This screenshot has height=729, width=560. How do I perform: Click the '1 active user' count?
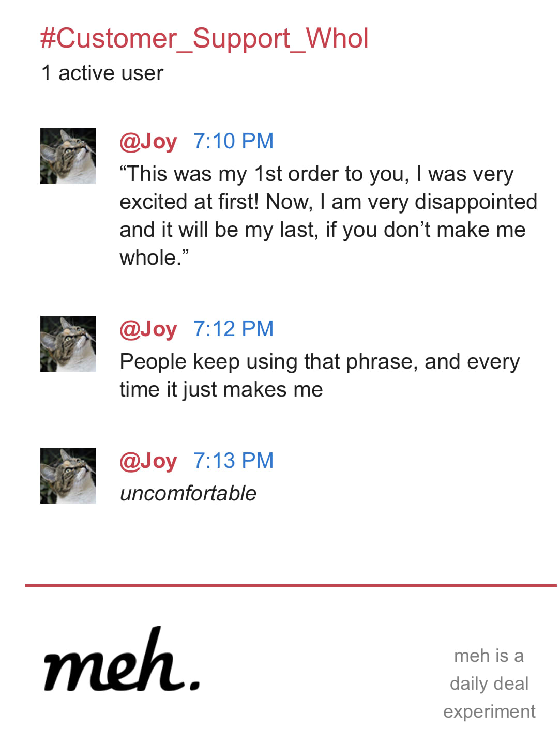pos(102,73)
